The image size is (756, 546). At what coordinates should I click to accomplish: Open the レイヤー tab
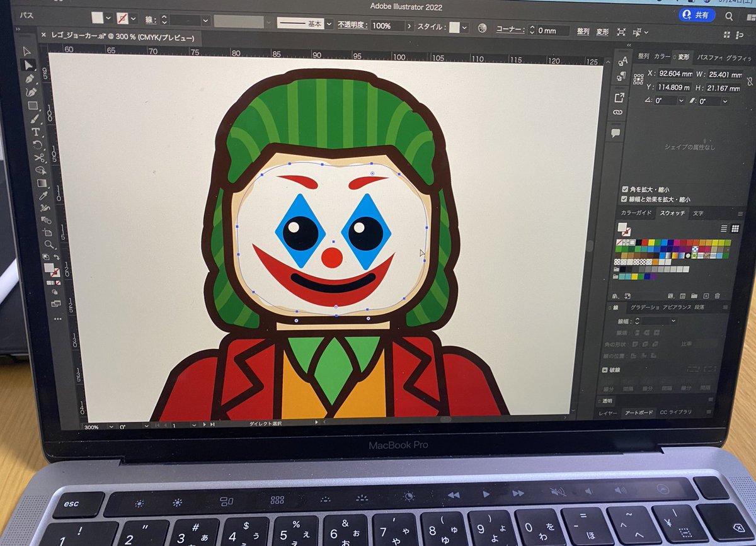pos(608,412)
